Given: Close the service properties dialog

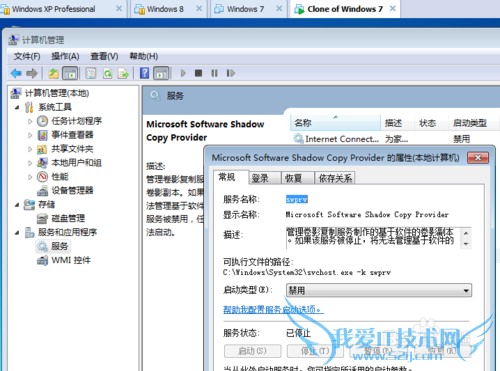Looking at the screenshot, I should [x=478, y=158].
